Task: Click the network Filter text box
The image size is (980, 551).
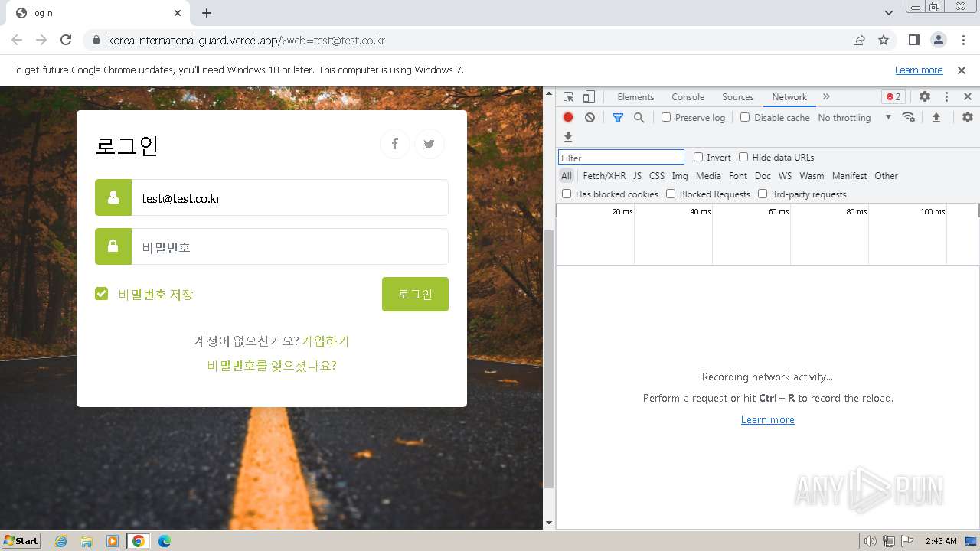Action: click(x=621, y=157)
